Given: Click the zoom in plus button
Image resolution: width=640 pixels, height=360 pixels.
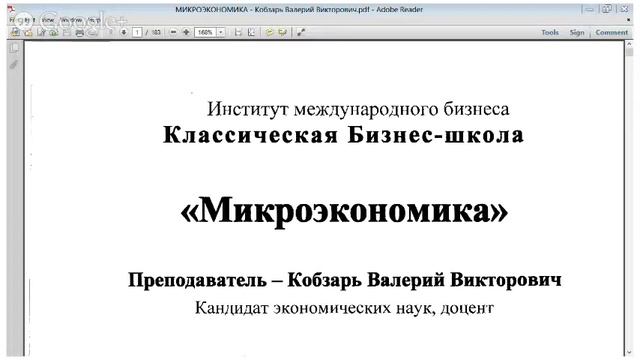Looking at the screenshot, I should tap(186, 32).
